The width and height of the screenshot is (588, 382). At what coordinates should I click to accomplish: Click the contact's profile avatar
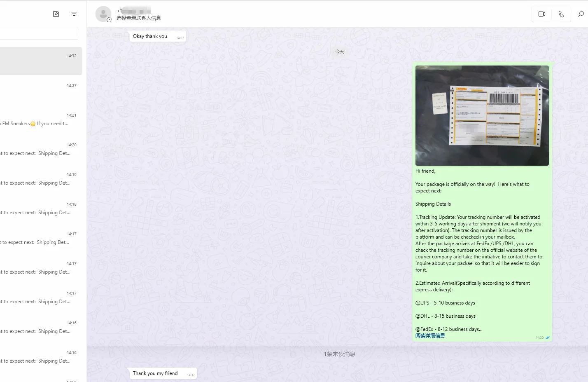pyautogui.click(x=103, y=14)
